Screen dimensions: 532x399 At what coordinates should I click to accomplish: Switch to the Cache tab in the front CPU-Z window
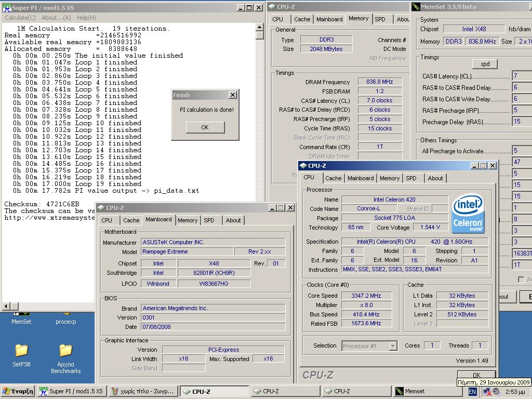pos(333,178)
